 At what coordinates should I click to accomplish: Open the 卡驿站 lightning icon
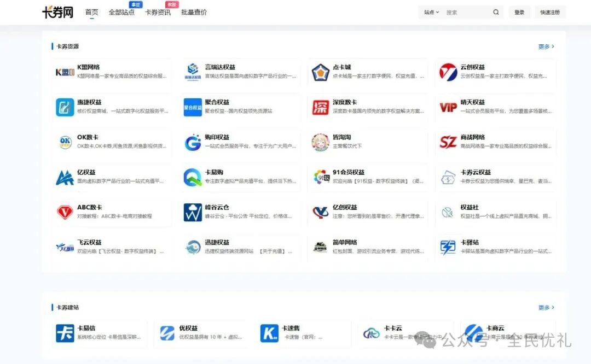448,247
